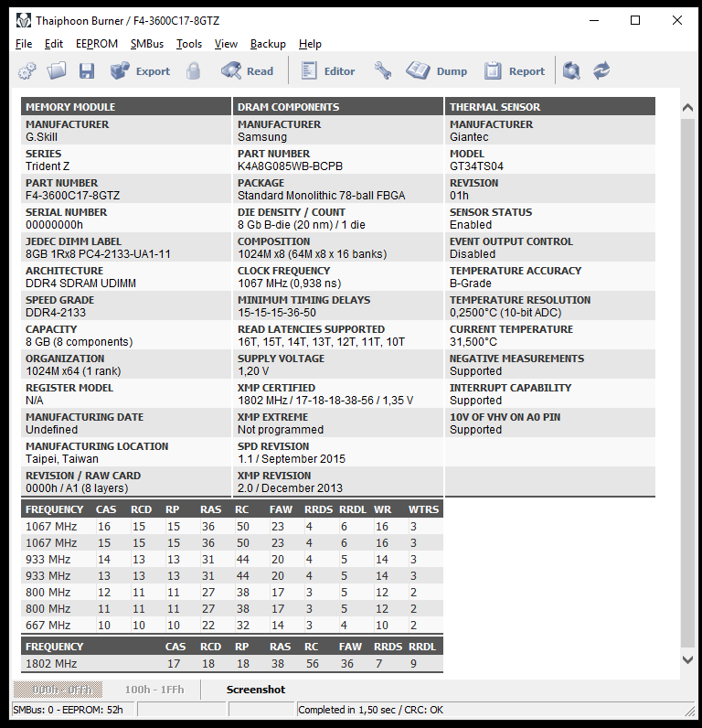This screenshot has height=728, width=702.
Task: Click 1802 MHz row in XMP table
Action: pyautogui.click(x=232, y=664)
